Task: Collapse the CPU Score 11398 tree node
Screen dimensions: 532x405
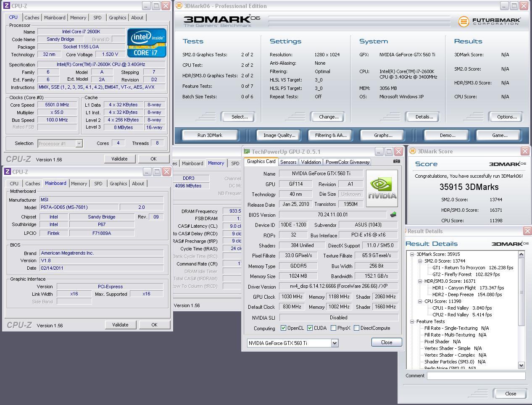Action: 420,301
